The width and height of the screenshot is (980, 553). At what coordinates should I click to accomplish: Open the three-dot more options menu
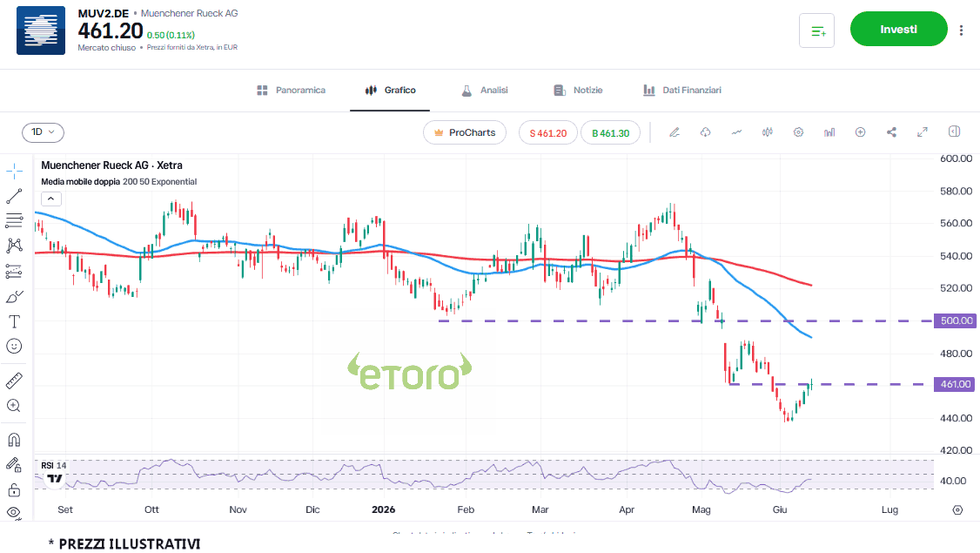(961, 30)
